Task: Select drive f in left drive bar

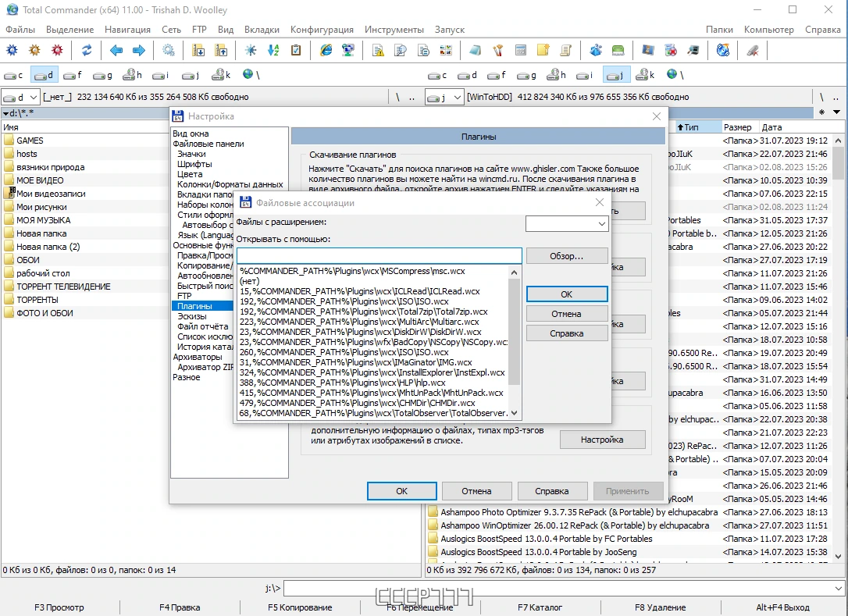Action: coord(73,75)
